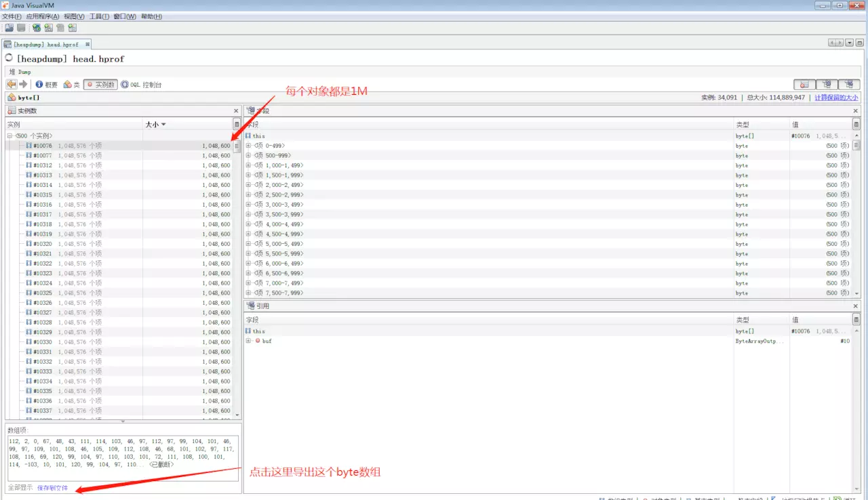Show the document tabs dropdown list
The image size is (868, 500).
[x=849, y=43]
